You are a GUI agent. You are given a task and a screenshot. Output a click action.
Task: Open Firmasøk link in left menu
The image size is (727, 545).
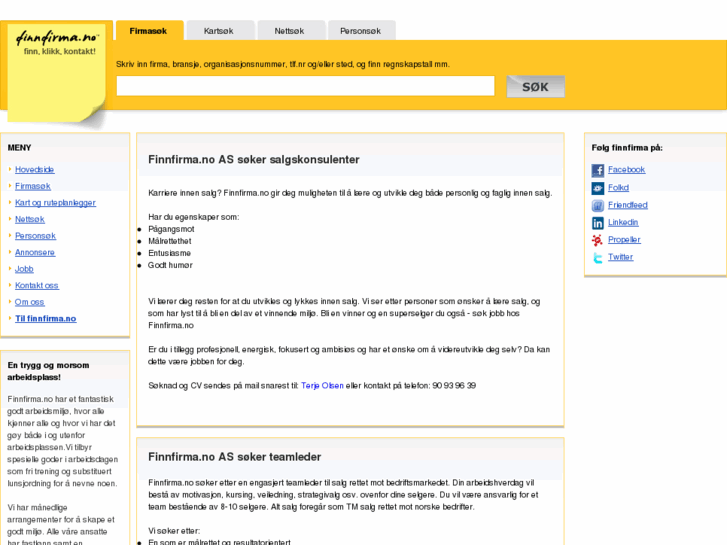[33, 186]
